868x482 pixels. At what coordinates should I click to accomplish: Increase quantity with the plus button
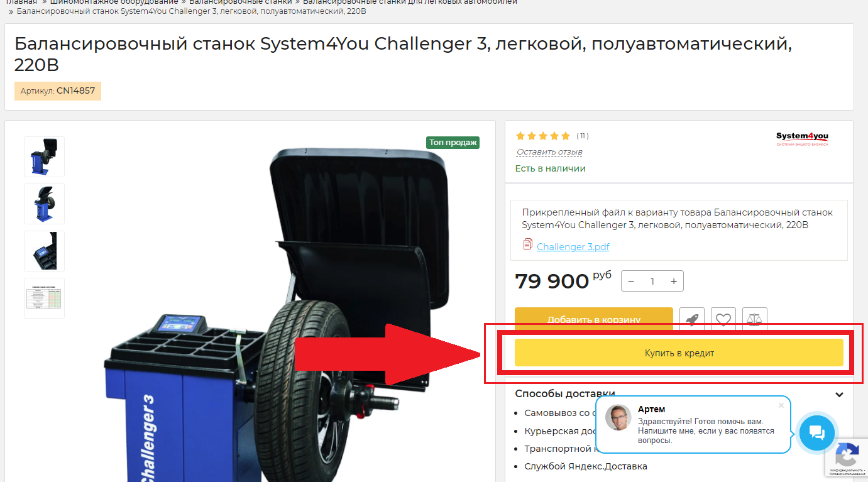click(x=673, y=282)
